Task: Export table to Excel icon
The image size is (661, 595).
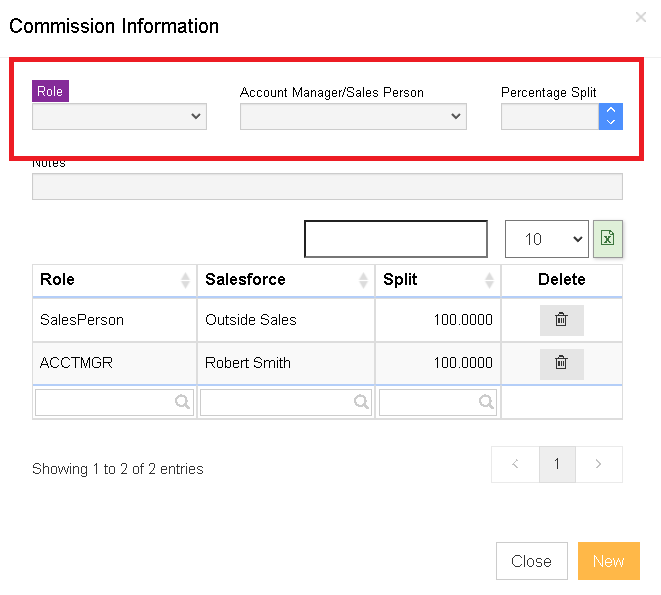Action: [607, 239]
